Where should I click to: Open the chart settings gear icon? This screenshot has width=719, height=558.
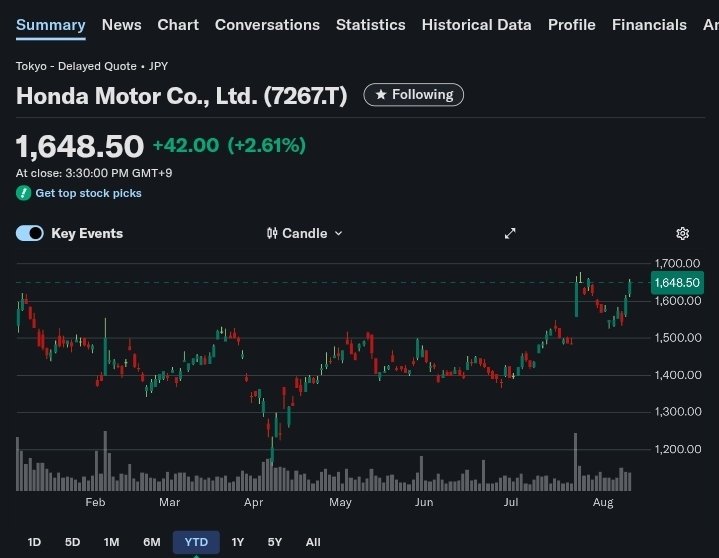point(682,233)
